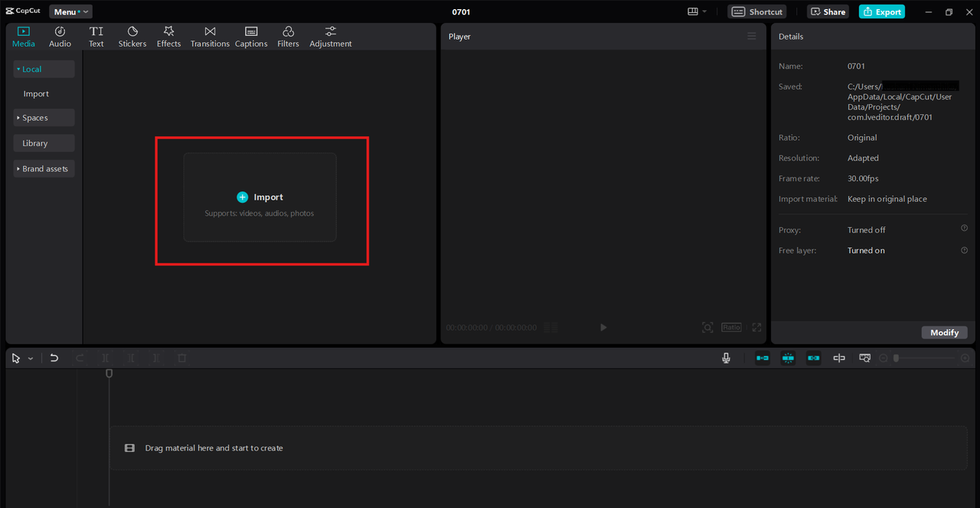
Task: Click the cover settings icon in timeline toolbar
Action: 864,358
